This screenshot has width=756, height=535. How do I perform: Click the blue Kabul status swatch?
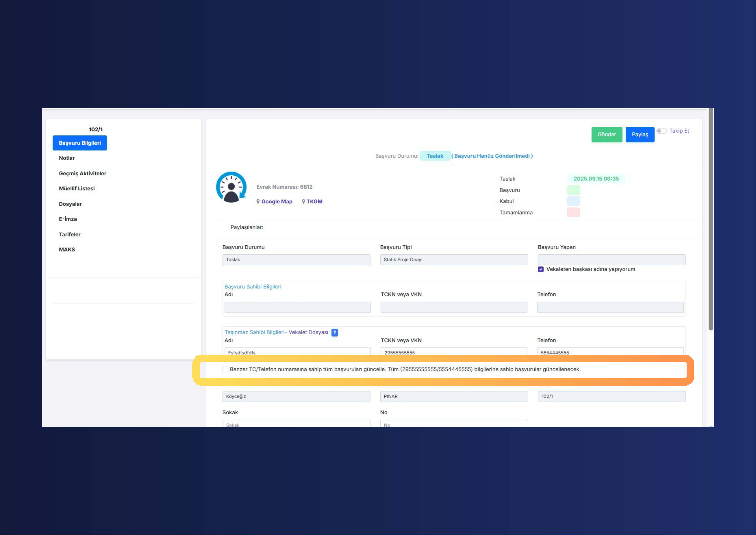pyautogui.click(x=574, y=201)
